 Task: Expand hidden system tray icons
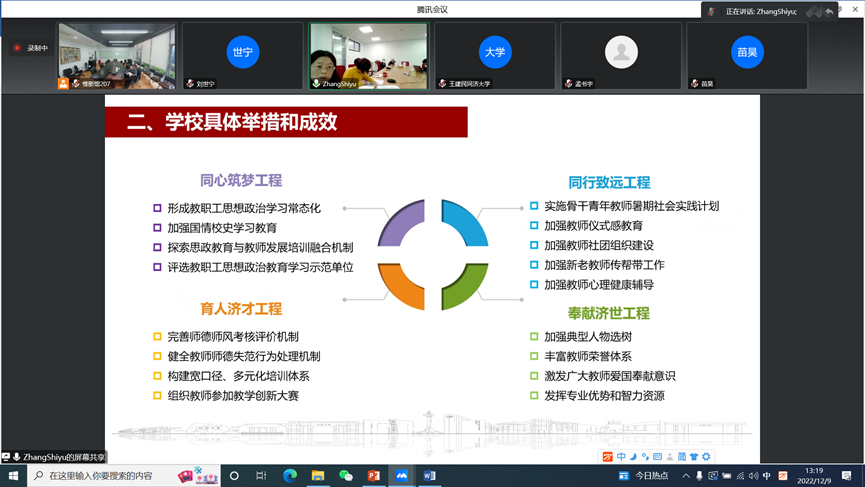coord(686,476)
